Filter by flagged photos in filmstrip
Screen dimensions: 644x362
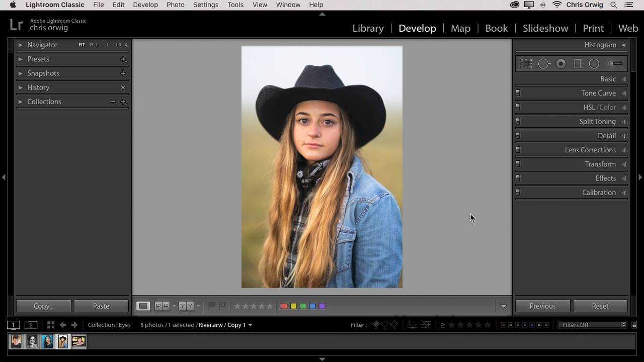tap(376, 325)
